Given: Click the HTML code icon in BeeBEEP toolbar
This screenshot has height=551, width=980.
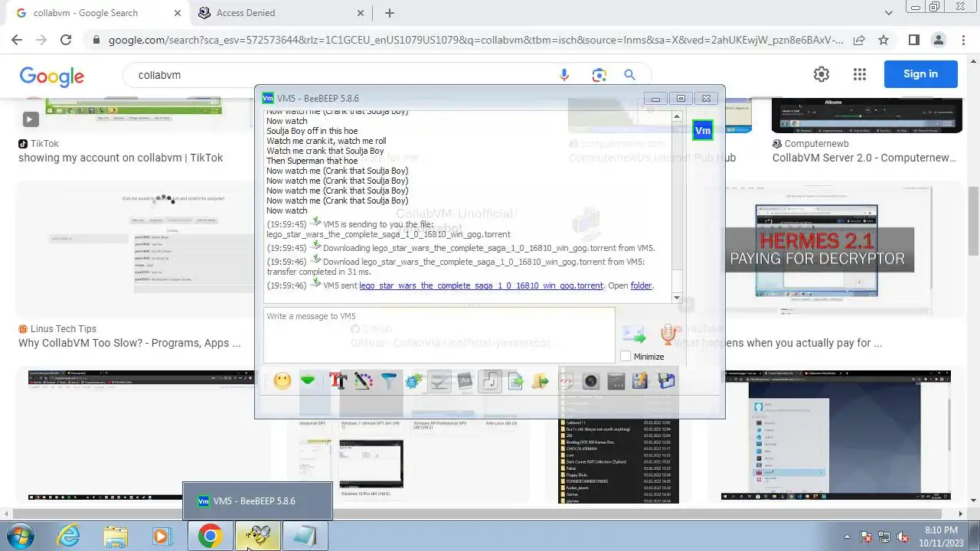Looking at the screenshot, I should (566, 380).
